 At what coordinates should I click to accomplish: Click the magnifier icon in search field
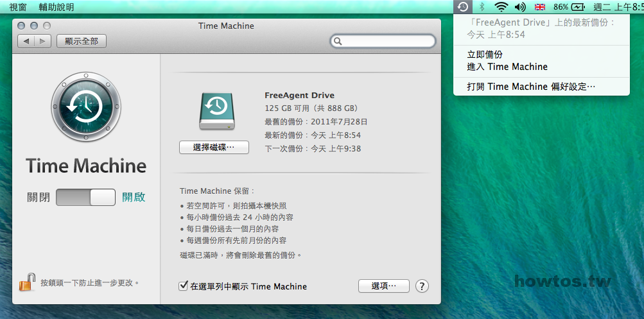point(338,41)
